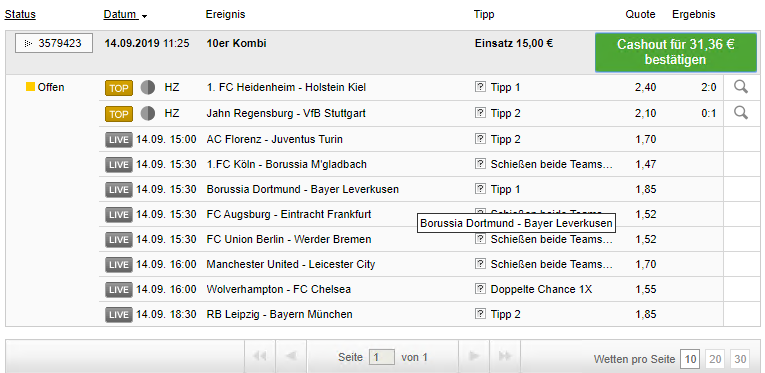This screenshot has width=765, height=373.
Task: Set bets per page to 30
Action: (740, 359)
